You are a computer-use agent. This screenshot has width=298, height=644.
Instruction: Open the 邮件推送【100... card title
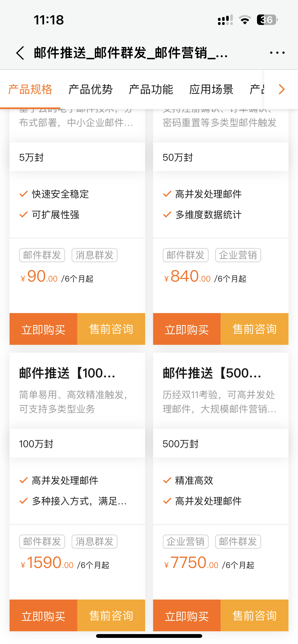[x=67, y=373]
